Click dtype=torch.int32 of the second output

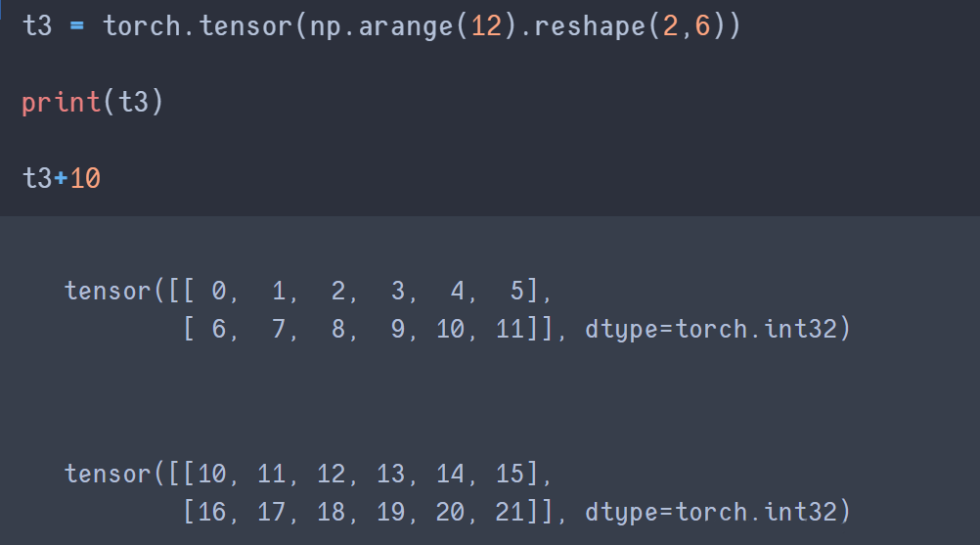point(711,512)
